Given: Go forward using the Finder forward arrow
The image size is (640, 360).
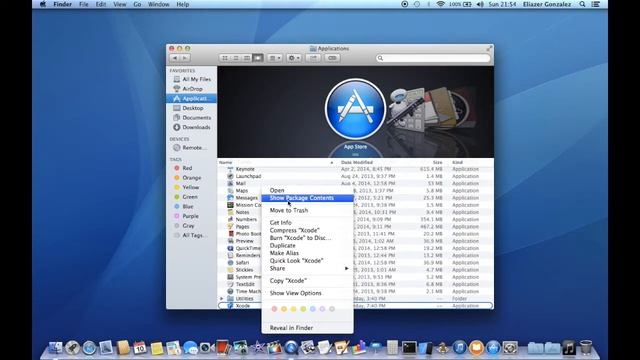Looking at the screenshot, I should (x=185, y=58).
